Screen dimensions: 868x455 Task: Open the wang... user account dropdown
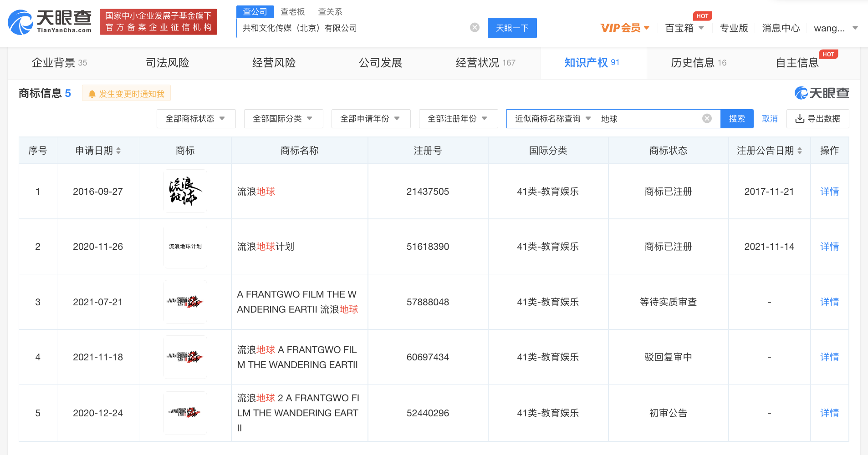click(836, 28)
